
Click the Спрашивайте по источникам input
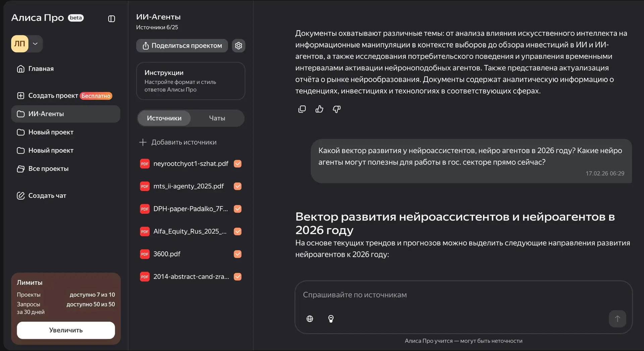tap(464, 295)
